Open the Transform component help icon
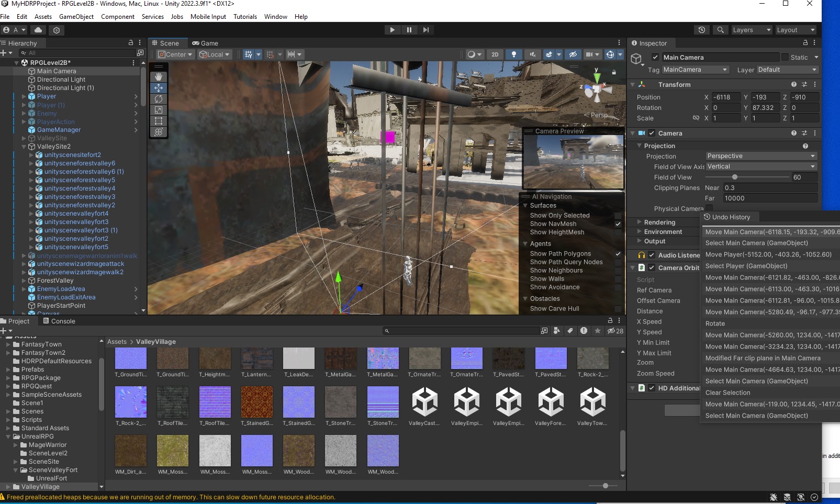The height and width of the screenshot is (504, 840). [794, 84]
